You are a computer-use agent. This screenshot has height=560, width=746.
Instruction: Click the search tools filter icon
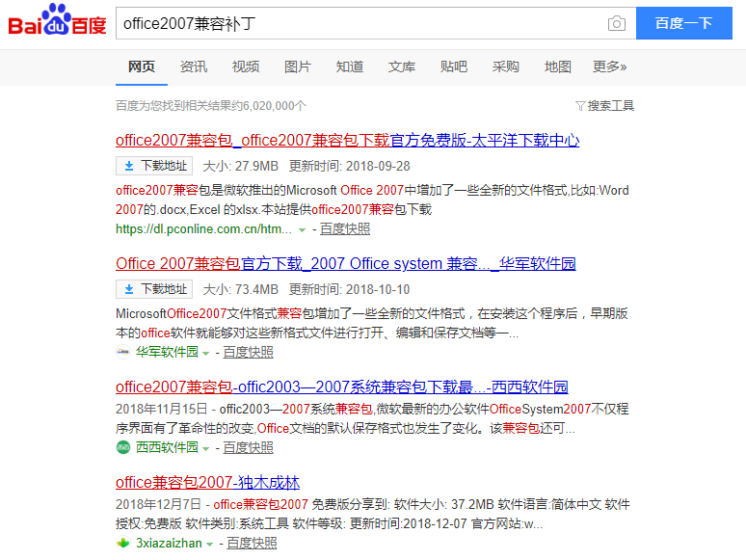(580, 106)
